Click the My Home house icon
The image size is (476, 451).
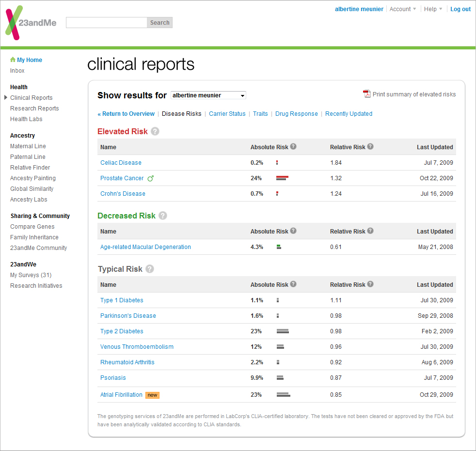[x=13, y=60]
